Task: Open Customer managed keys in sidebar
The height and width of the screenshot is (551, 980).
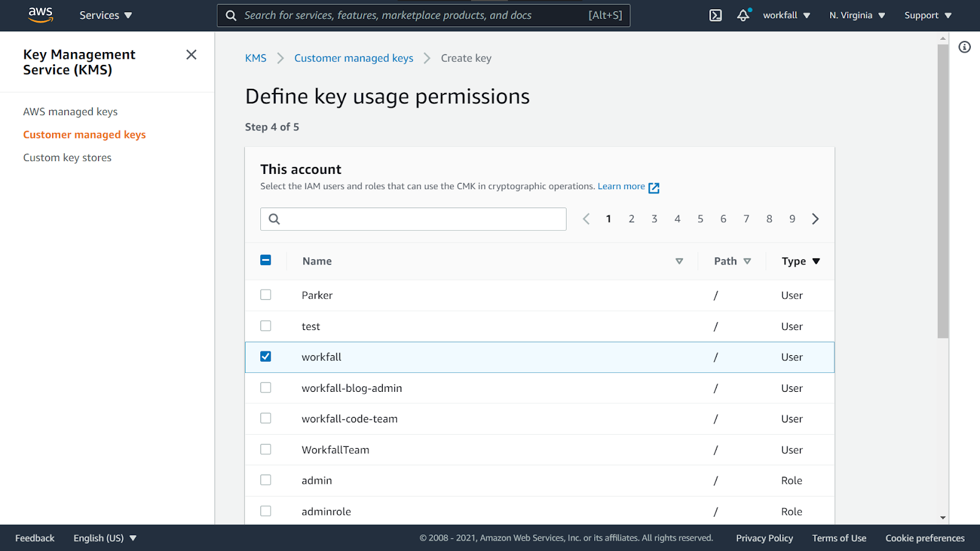Action: coord(85,135)
